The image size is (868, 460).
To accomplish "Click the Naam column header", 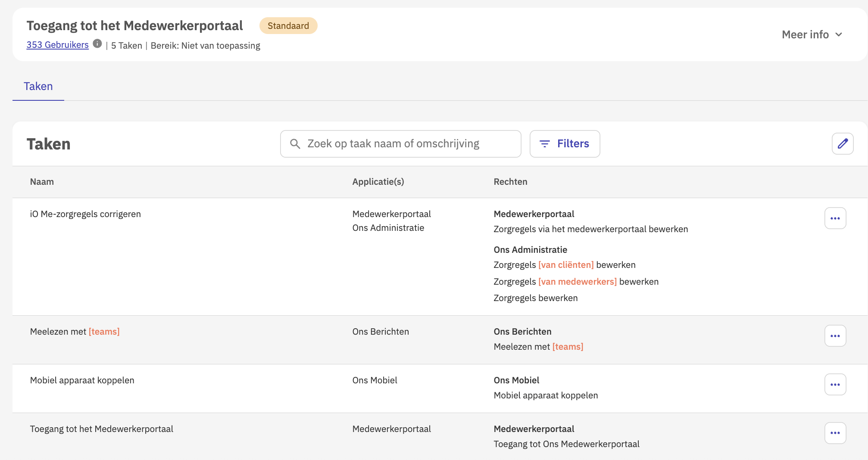I will click(x=42, y=182).
